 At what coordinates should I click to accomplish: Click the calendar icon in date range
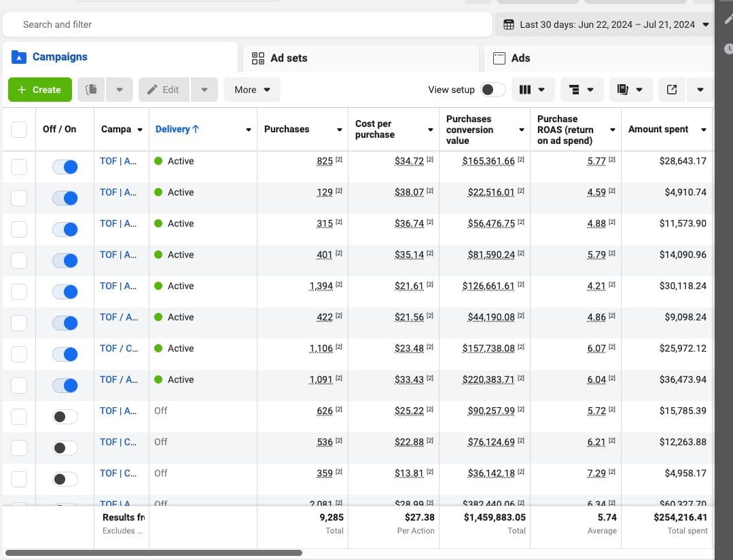tap(509, 24)
